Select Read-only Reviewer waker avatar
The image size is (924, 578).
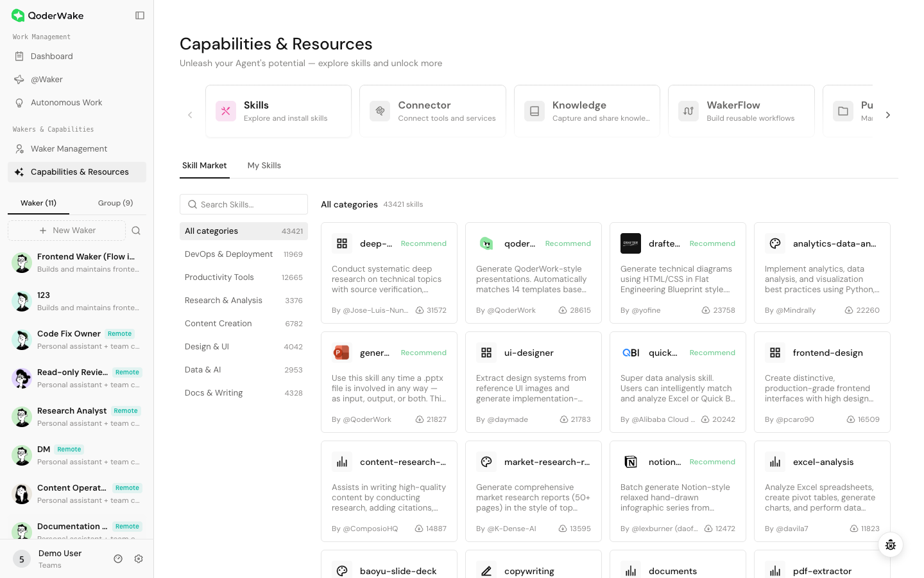[x=22, y=378]
